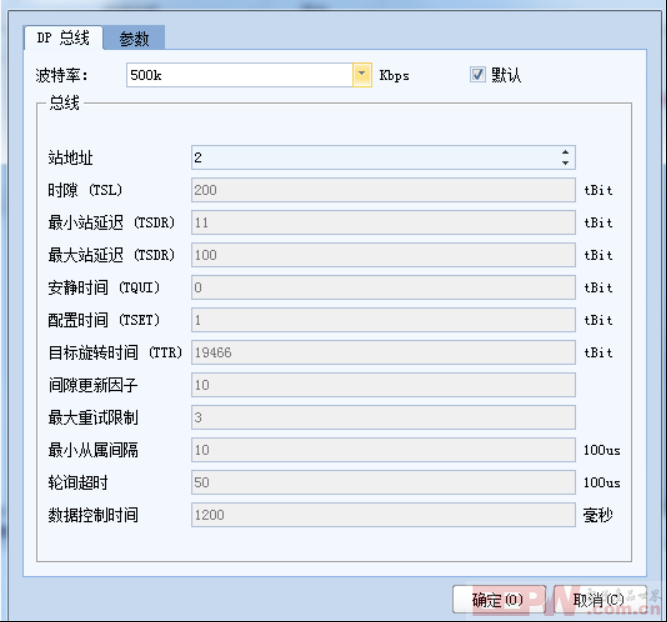Click the 最小站延迟 (TSDR) label
The width and height of the screenshot is (667, 622).
111,223
